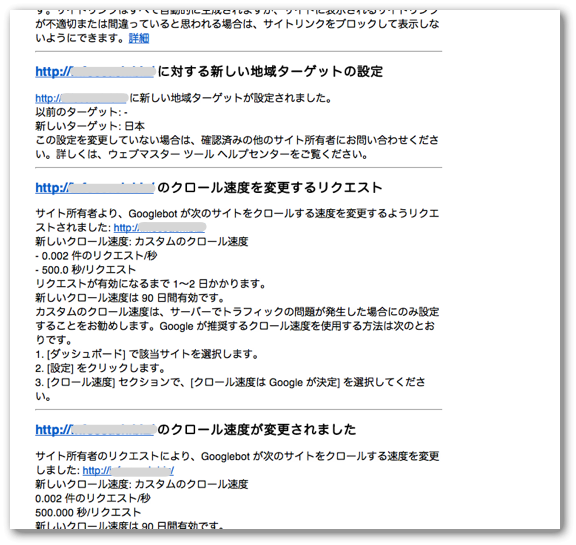
Task: Select the text 以前のターゲット: -
Action: pyautogui.click(x=81, y=112)
